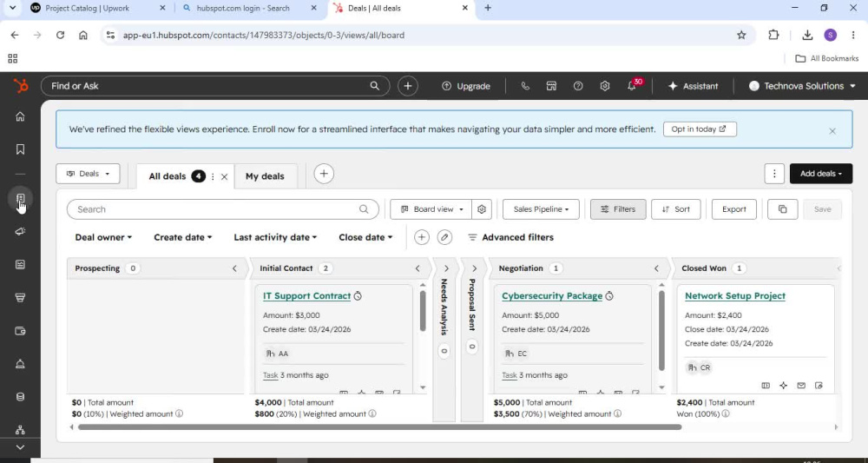
Task: Expand sidebar with the bottom chevron
Action: [x=20, y=447]
